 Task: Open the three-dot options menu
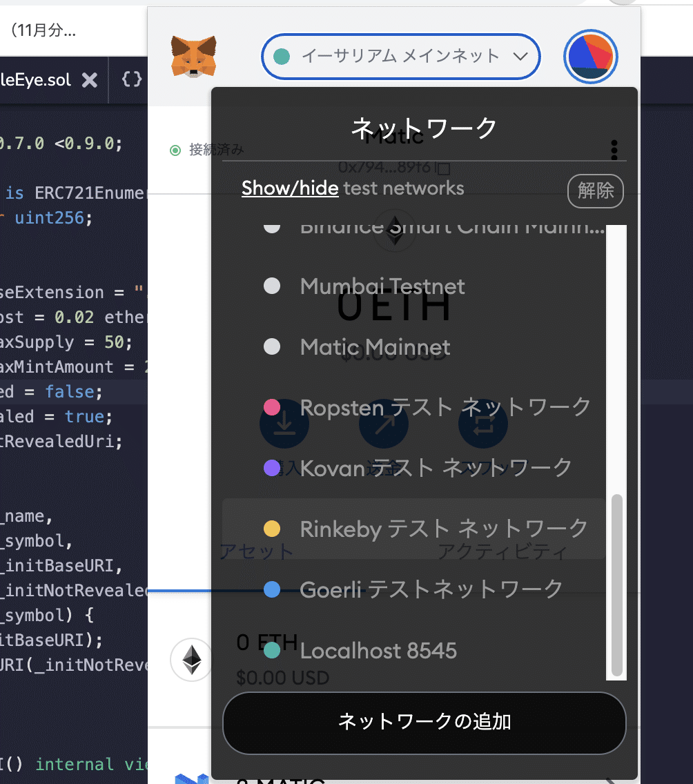point(614,150)
